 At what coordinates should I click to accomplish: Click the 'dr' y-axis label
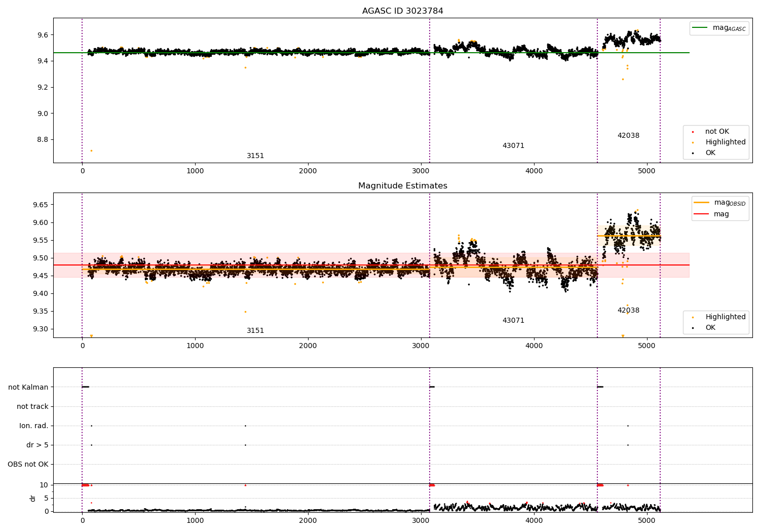click(x=33, y=498)
